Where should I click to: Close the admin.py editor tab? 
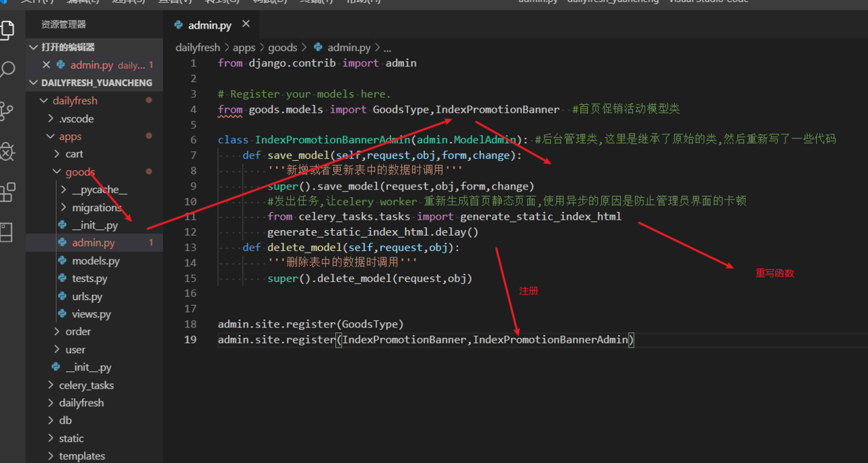(x=246, y=24)
